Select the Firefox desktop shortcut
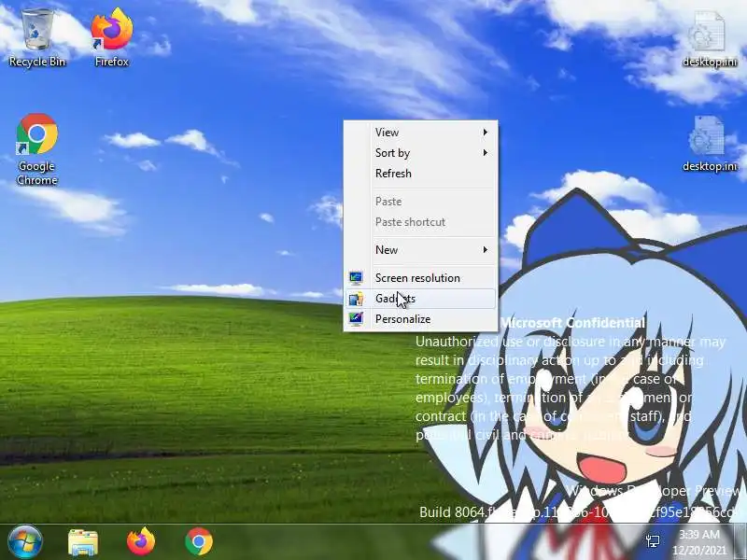 tap(111, 38)
